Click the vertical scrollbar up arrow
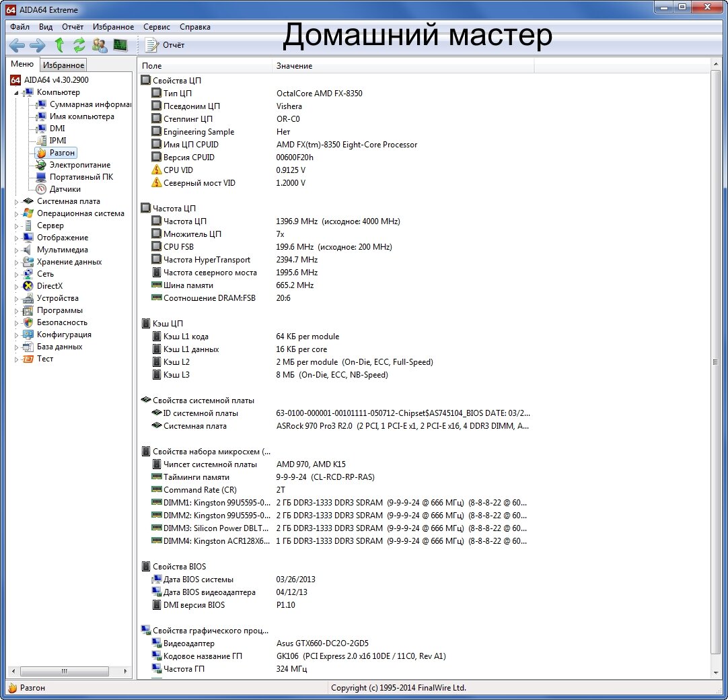The image size is (728, 700). click(715, 65)
